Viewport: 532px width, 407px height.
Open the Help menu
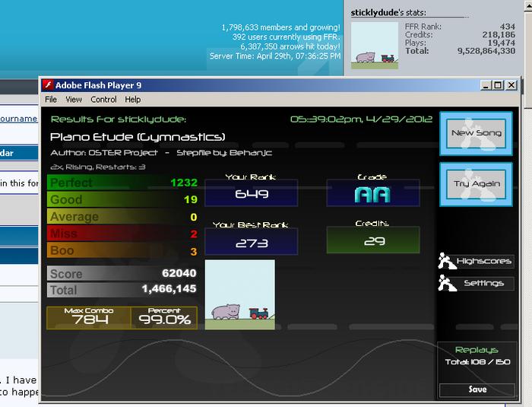coord(133,100)
